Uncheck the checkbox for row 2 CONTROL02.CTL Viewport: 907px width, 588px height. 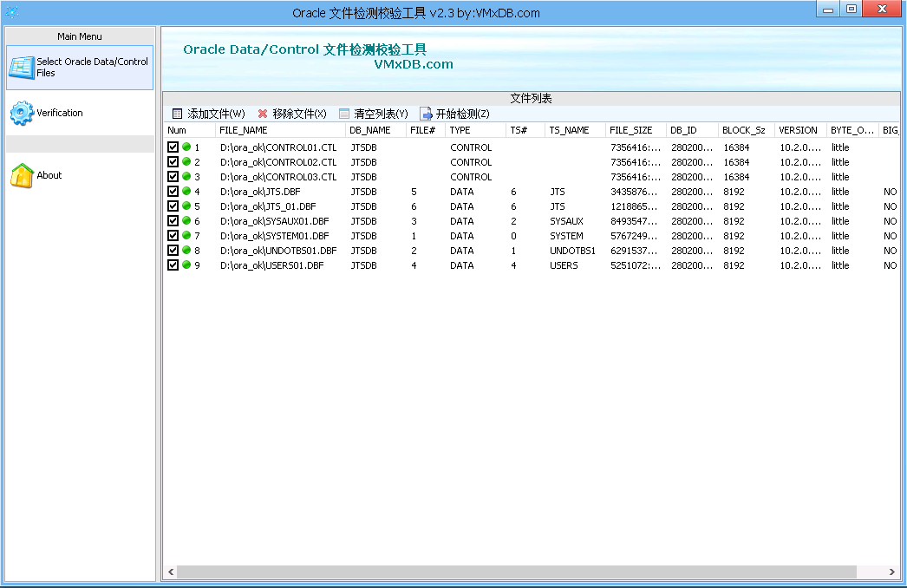[173, 162]
